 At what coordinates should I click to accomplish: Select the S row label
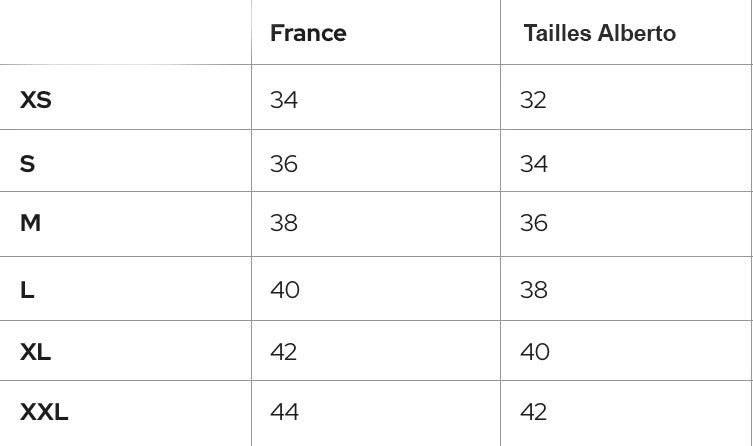(27, 163)
